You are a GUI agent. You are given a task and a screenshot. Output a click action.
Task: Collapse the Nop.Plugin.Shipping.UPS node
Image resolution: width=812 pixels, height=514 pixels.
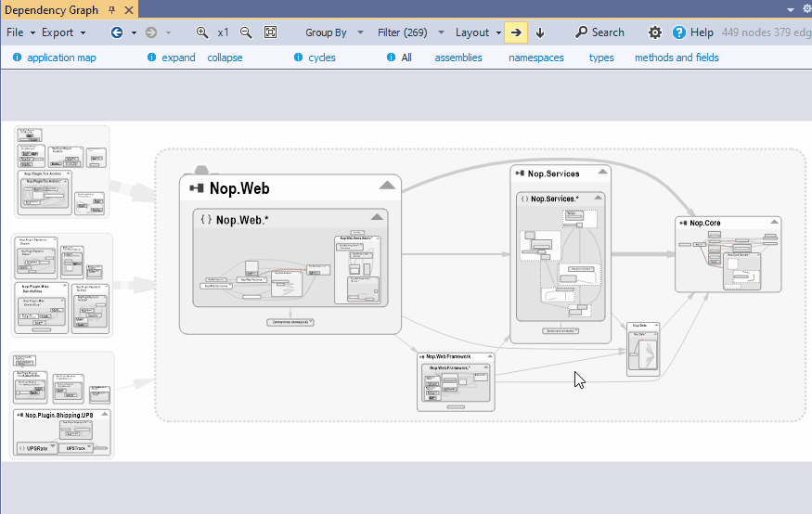point(105,414)
